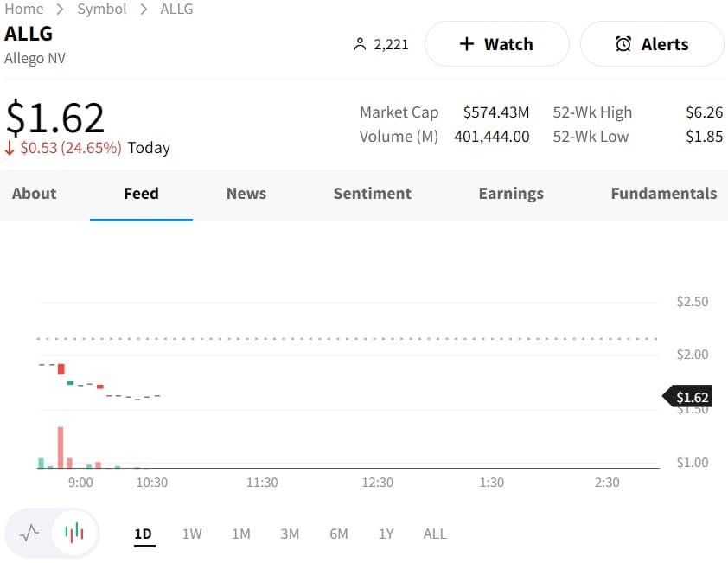This screenshot has height=563, width=728.
Task: Go to Home breadcrumb link
Action: pyautogui.click(x=23, y=9)
